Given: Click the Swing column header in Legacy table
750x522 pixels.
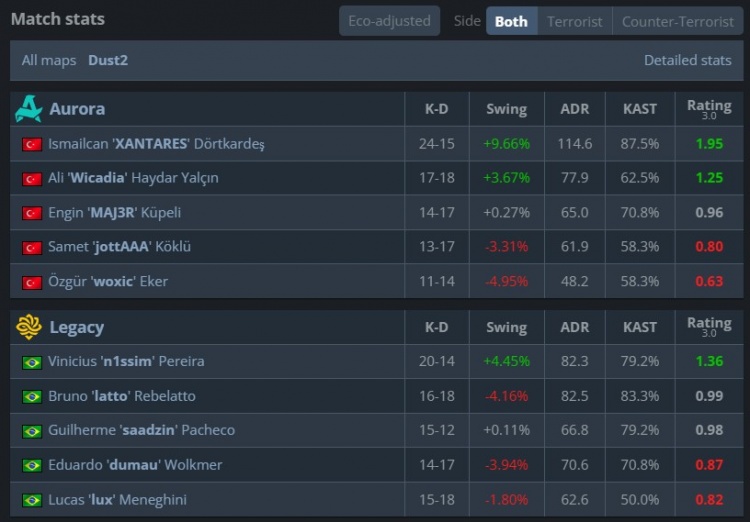Looking at the screenshot, I should point(506,327).
